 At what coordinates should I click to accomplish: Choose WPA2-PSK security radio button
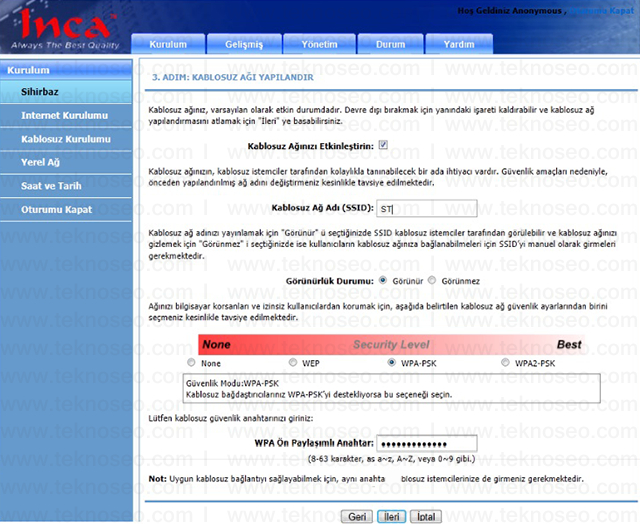point(505,362)
